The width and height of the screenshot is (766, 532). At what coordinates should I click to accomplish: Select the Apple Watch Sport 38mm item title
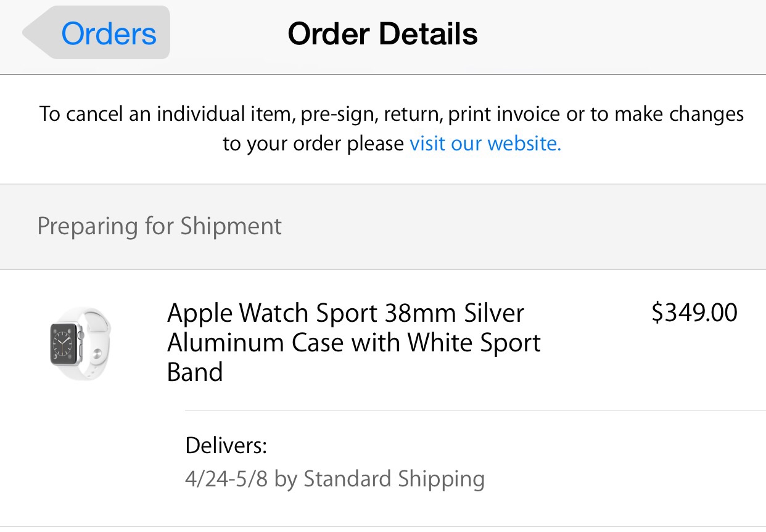click(x=354, y=343)
